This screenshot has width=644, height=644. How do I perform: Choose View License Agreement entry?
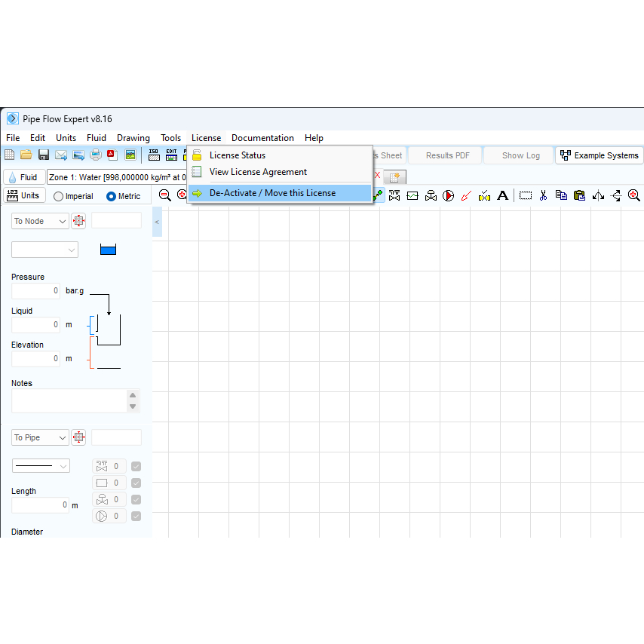click(x=280, y=172)
